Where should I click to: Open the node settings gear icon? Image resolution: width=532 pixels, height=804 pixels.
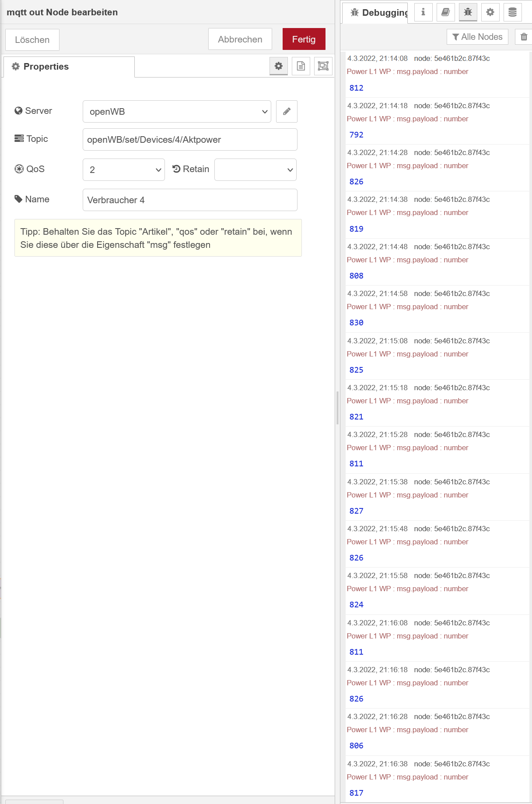pyautogui.click(x=279, y=66)
